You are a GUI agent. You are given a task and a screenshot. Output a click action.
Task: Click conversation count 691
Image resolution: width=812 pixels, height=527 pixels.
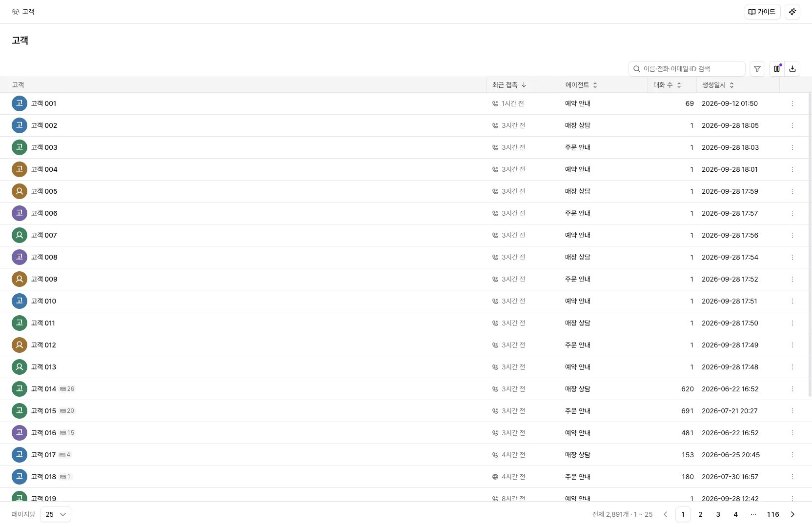[x=687, y=411]
